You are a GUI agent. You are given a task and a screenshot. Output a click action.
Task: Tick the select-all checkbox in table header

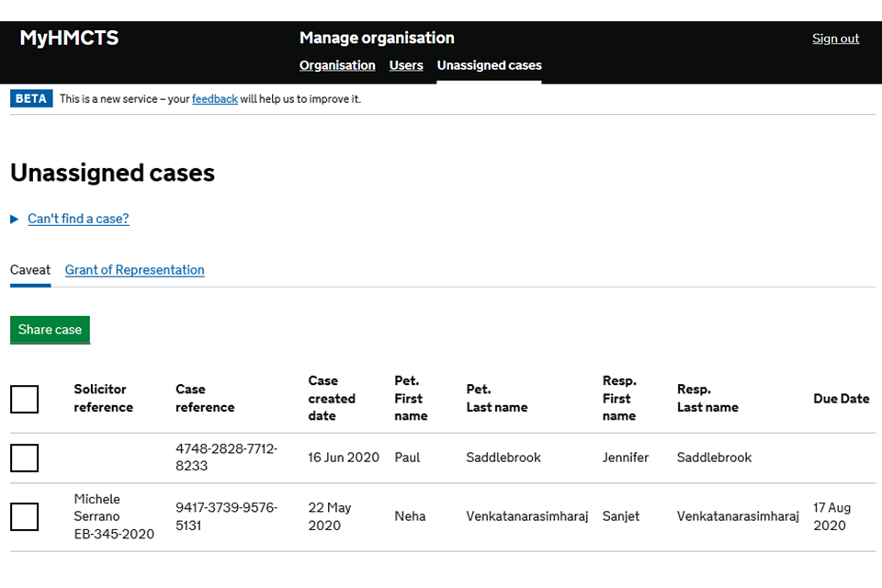pos(25,400)
